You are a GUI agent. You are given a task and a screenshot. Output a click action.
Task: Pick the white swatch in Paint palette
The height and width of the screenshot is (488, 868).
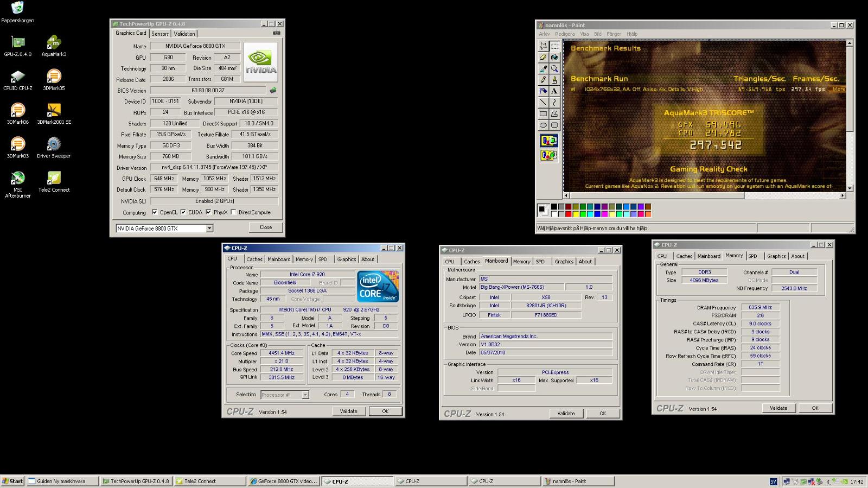[554, 214]
